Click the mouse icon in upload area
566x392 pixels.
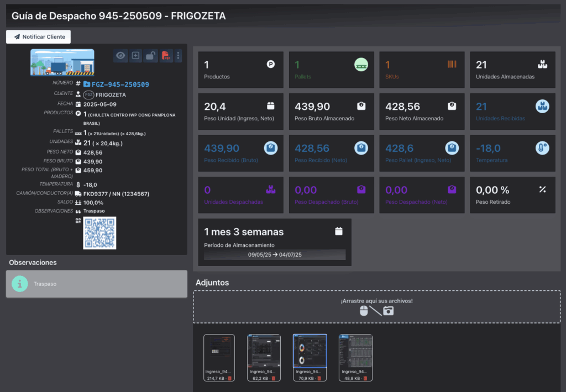[x=364, y=311]
